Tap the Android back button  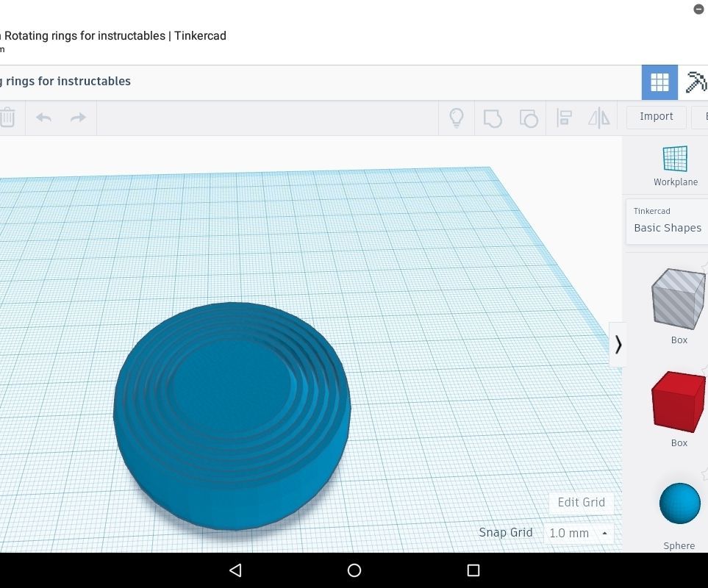click(x=236, y=570)
